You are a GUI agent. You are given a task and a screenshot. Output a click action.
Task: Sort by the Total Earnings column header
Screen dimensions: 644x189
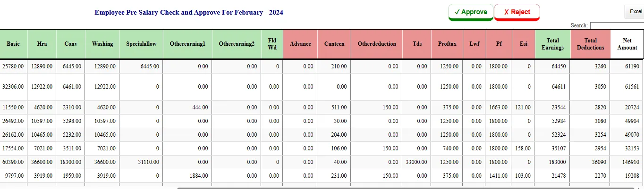tap(553, 44)
